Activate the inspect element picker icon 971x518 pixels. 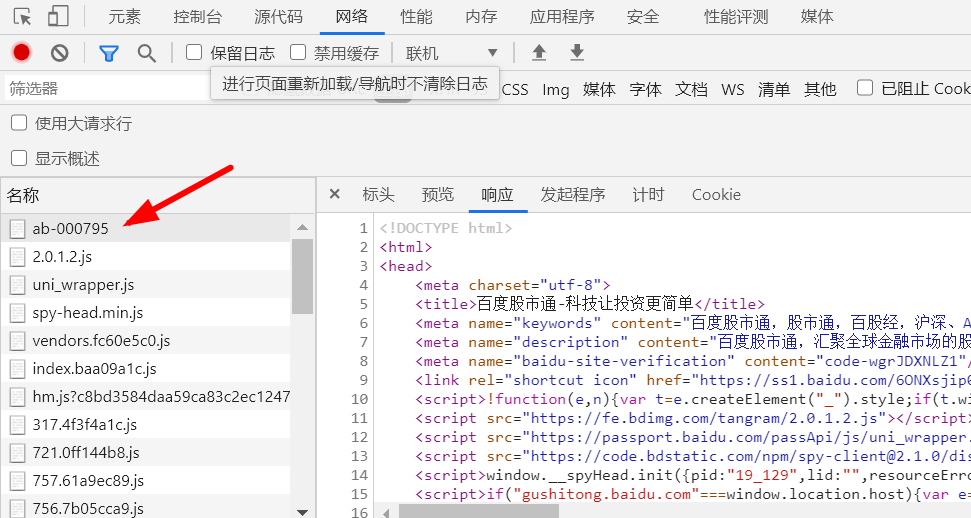coord(22,17)
